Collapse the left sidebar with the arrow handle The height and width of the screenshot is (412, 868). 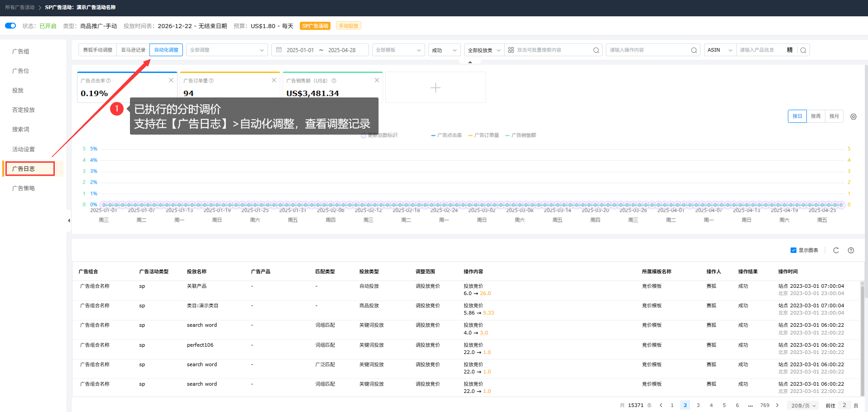(x=69, y=220)
